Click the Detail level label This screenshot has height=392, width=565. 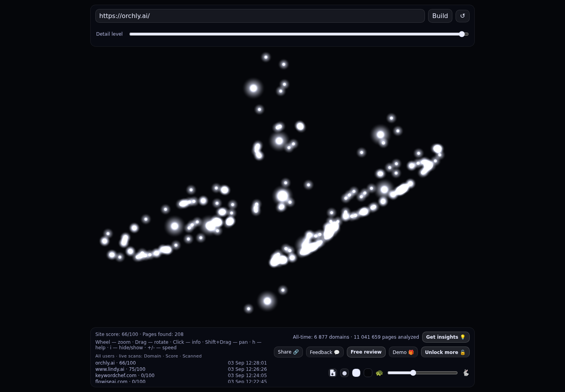click(109, 34)
